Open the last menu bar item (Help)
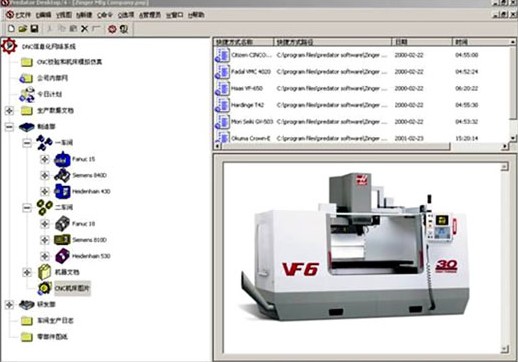Viewport: 518px width, 362px height. tap(196, 15)
